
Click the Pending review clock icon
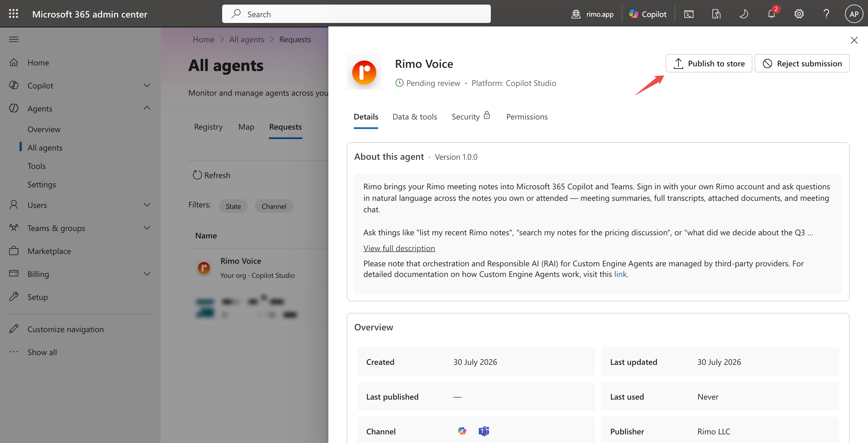(399, 83)
